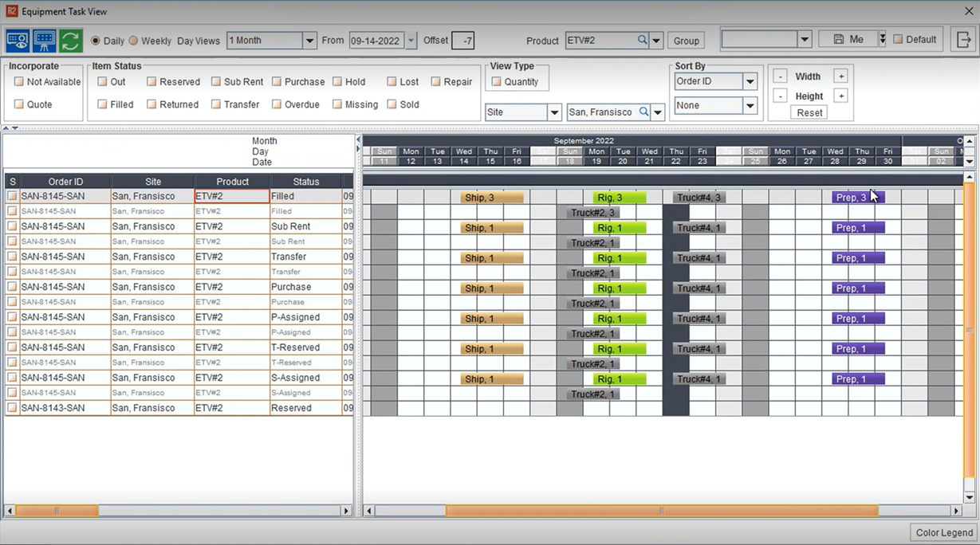Expand the Order ID sort dropdown
This screenshot has height=545, width=980.
coord(750,81)
